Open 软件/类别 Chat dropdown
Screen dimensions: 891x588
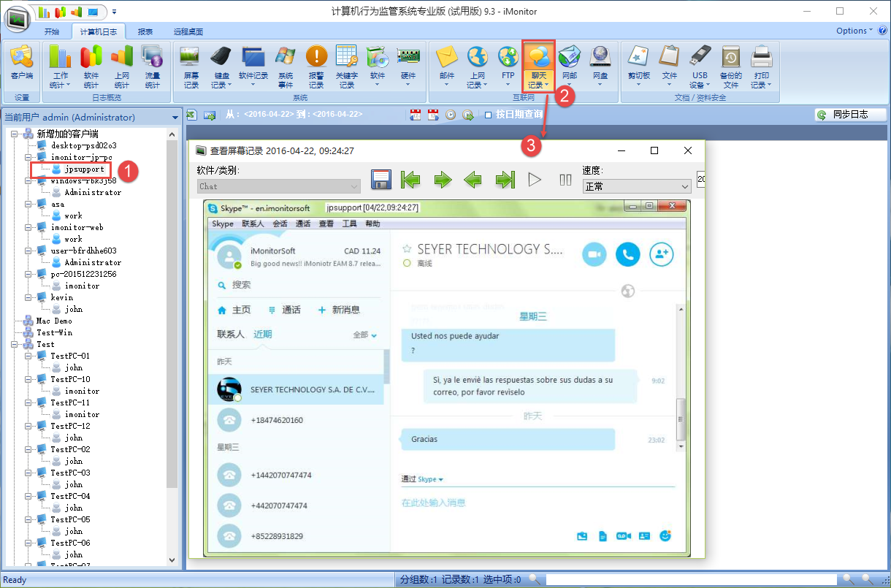(278, 186)
